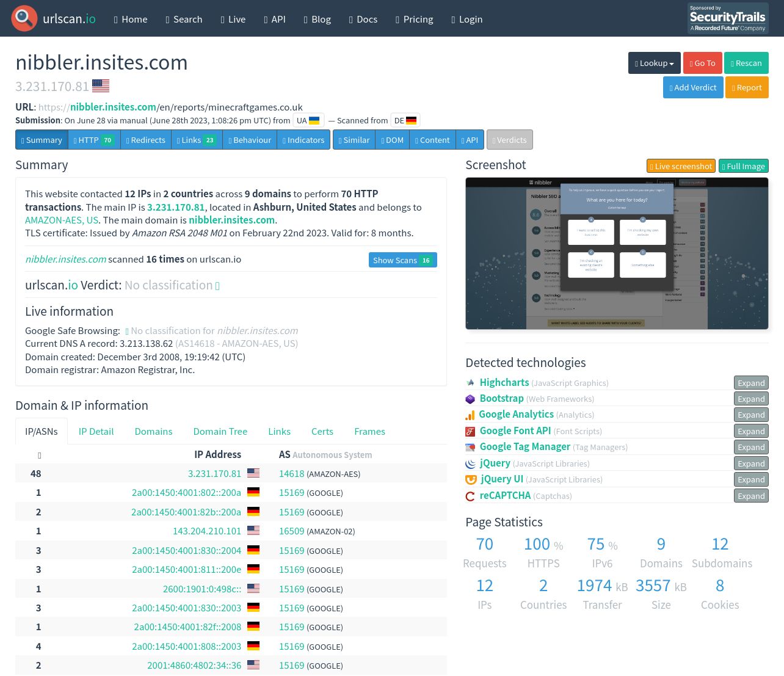This screenshot has height=676, width=784.
Task: Go to the Live nav page
Action: [233, 19]
